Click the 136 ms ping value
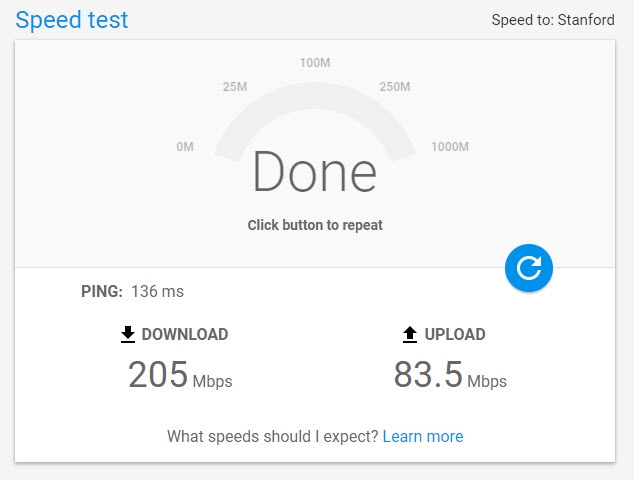The height and width of the screenshot is (480, 634). tap(157, 291)
